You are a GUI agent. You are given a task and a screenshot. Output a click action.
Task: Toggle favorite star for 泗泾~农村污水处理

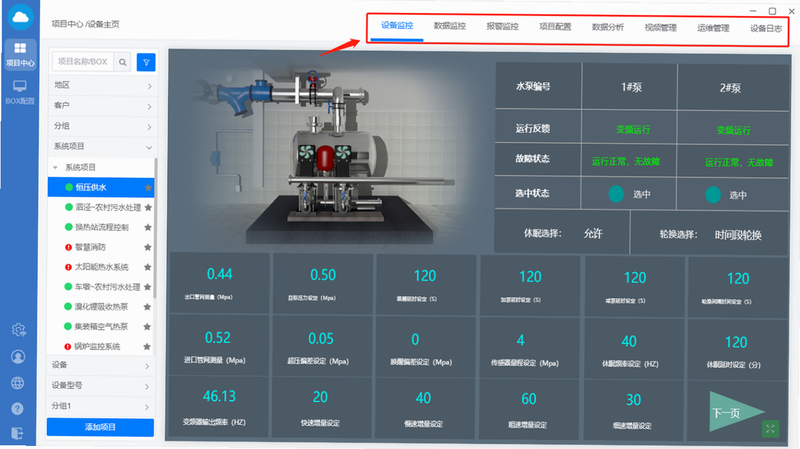(x=148, y=208)
